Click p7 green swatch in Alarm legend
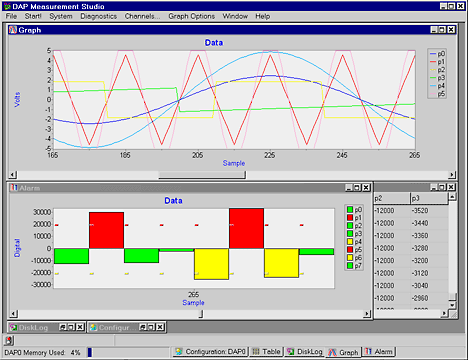This screenshot has width=468, height=360. click(350, 266)
